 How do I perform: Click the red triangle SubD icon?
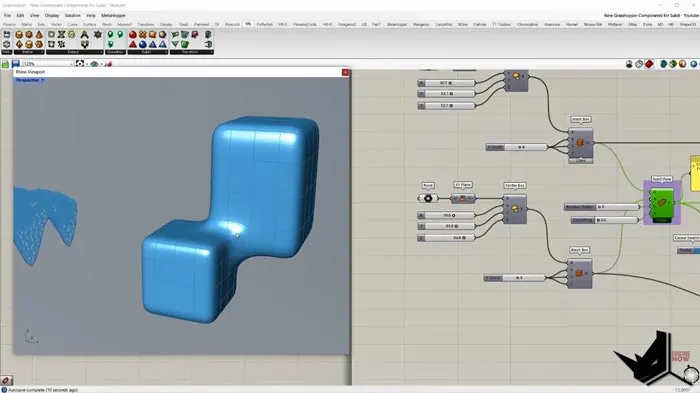pos(133,44)
